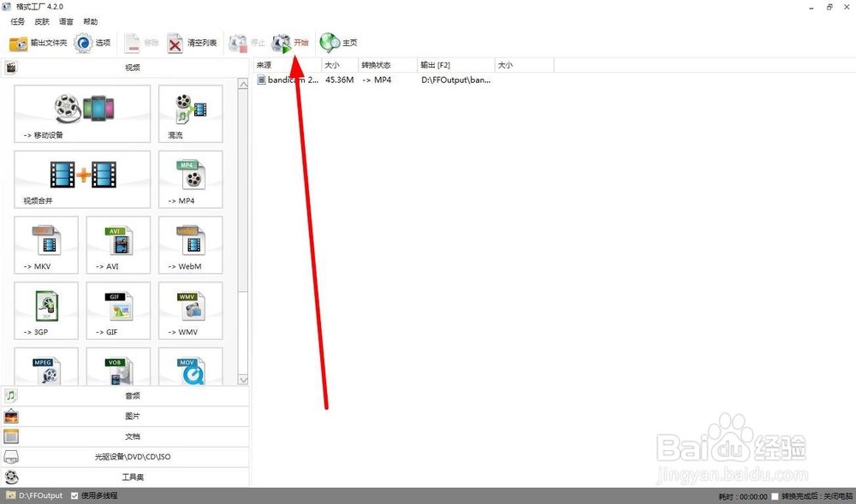This screenshot has height=504, width=856.
Task: Click the remove (移除) toolbar button
Action: [141, 43]
